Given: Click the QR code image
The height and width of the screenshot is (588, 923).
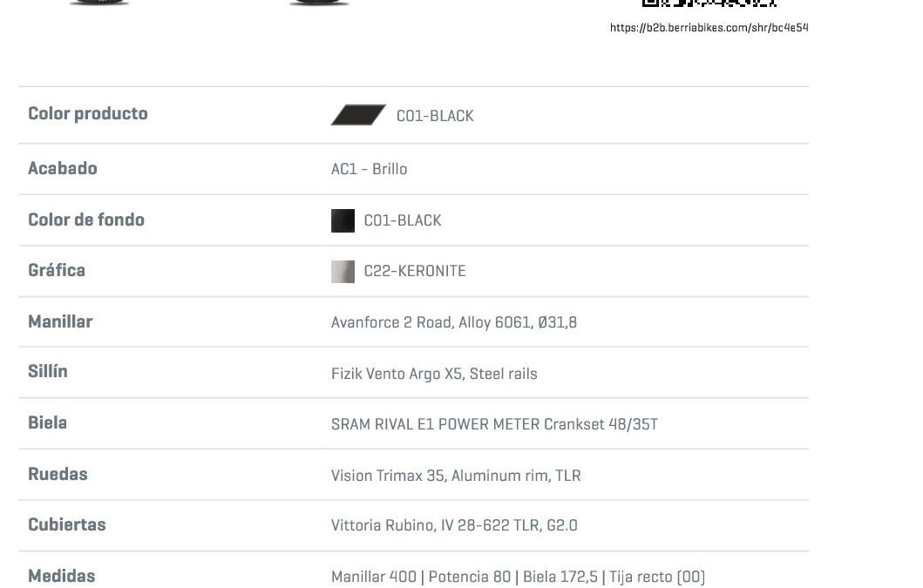Looking at the screenshot, I should (709, 3).
